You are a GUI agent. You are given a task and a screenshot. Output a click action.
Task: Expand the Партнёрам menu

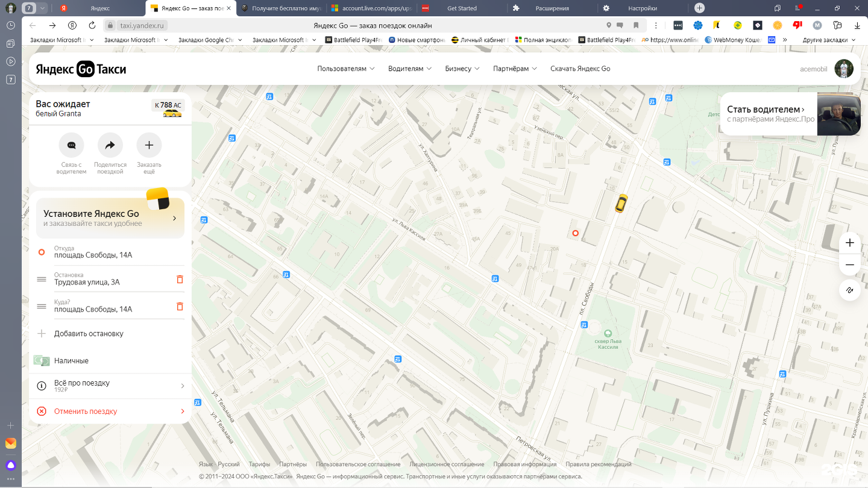(x=515, y=69)
